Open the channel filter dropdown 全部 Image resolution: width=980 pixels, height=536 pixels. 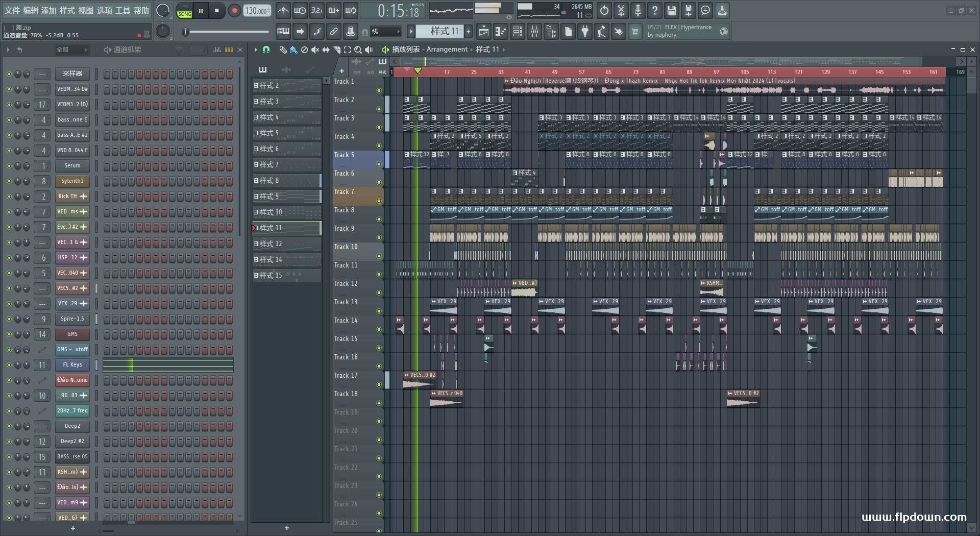pyautogui.click(x=71, y=50)
